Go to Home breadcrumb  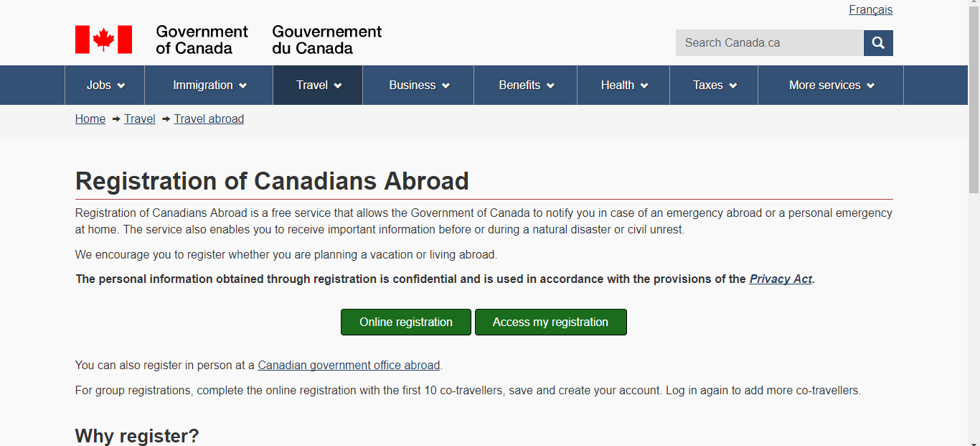pyautogui.click(x=90, y=119)
